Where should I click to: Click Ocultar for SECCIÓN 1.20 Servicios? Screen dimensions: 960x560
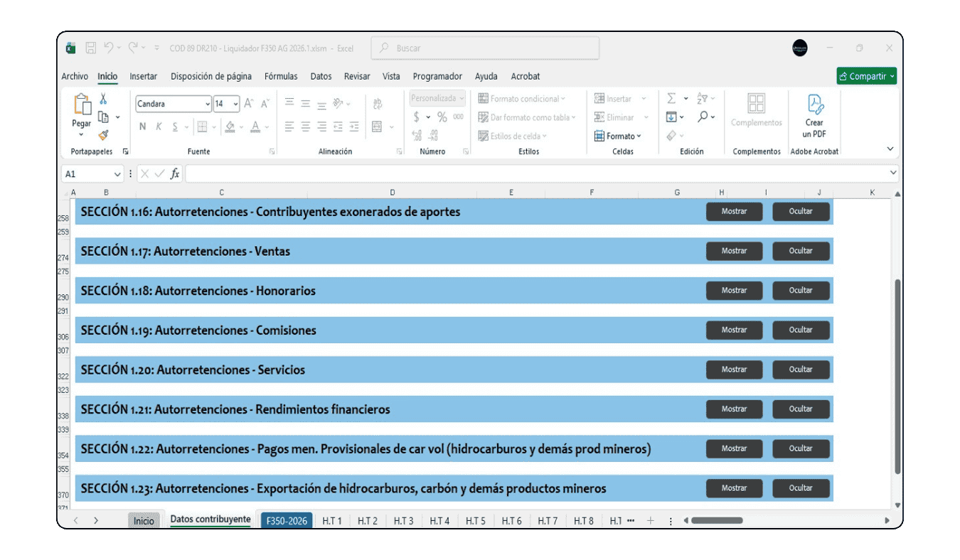(x=801, y=369)
